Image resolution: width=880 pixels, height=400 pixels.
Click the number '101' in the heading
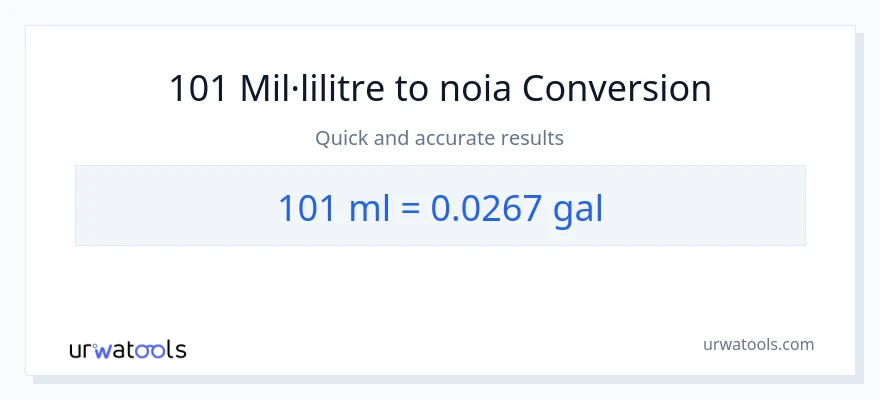[x=199, y=89]
